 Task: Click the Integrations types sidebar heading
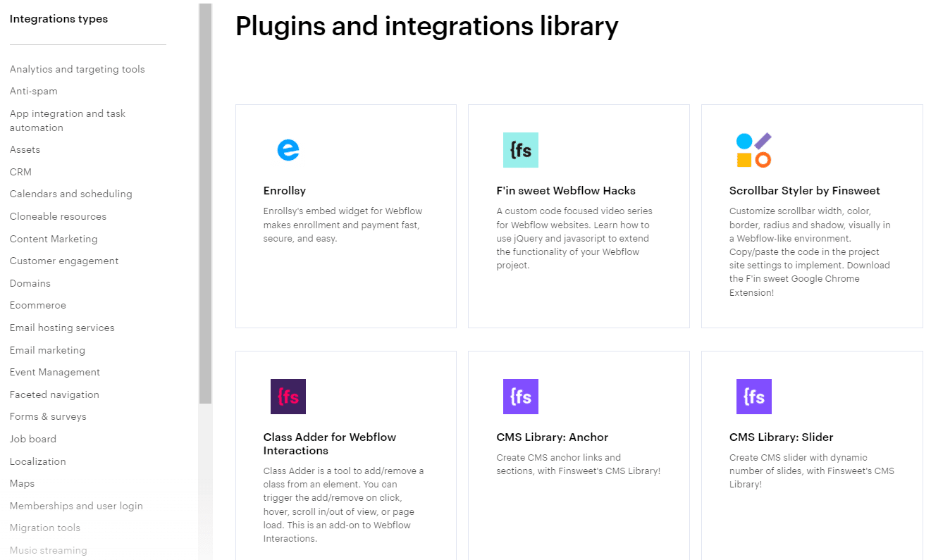58,19
